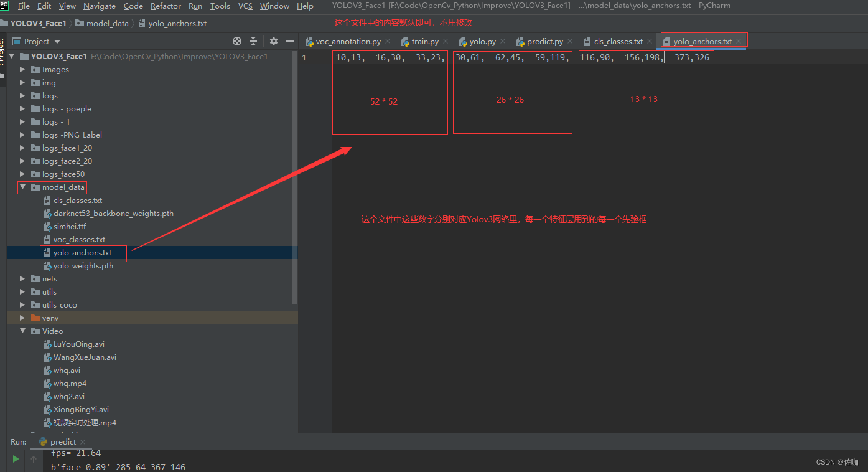
Task: Close the predict.py tab
Action: (x=570, y=42)
